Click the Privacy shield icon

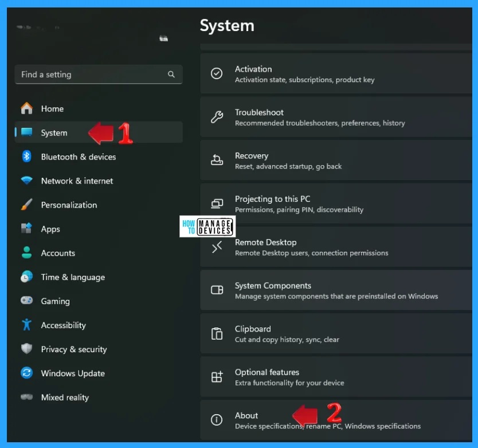(x=26, y=349)
